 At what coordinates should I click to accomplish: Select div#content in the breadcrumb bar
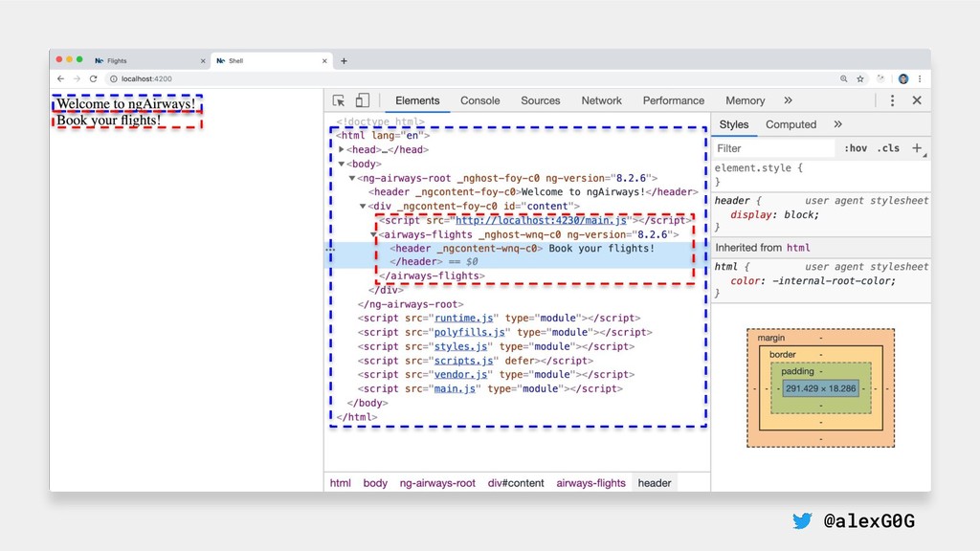(x=516, y=483)
